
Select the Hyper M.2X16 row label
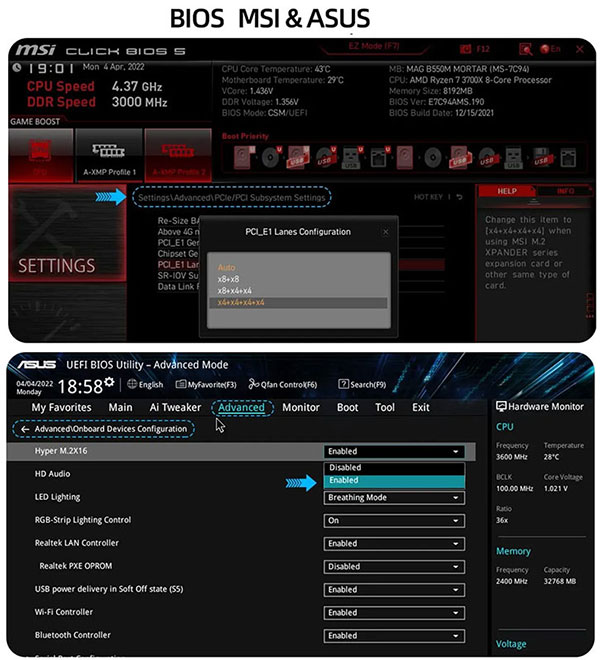(x=61, y=451)
